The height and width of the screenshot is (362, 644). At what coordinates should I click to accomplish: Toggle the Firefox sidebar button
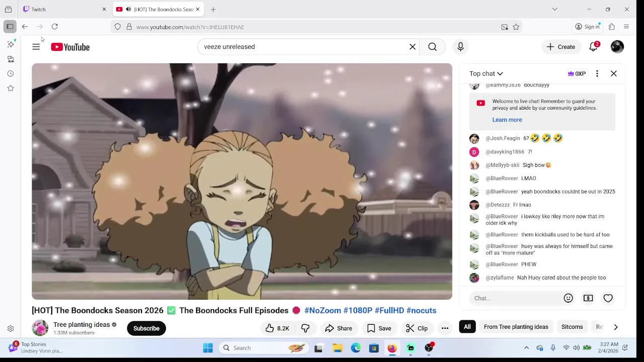click(x=10, y=27)
